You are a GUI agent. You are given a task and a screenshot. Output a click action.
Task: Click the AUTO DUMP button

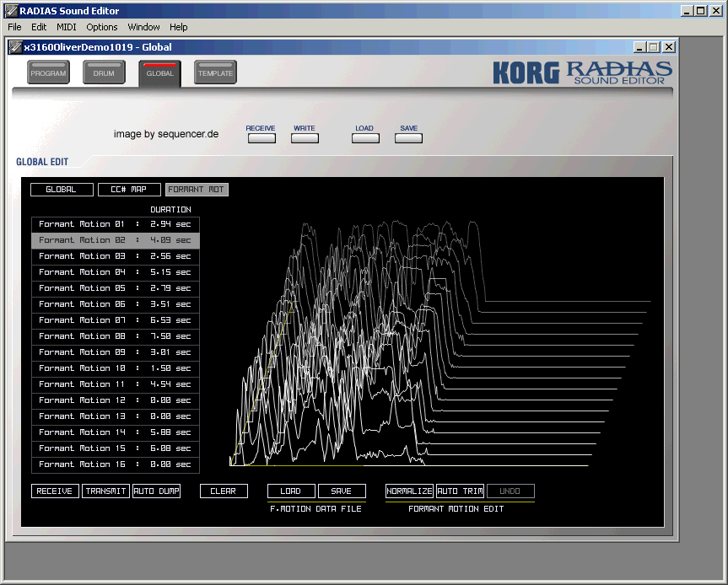click(156, 491)
